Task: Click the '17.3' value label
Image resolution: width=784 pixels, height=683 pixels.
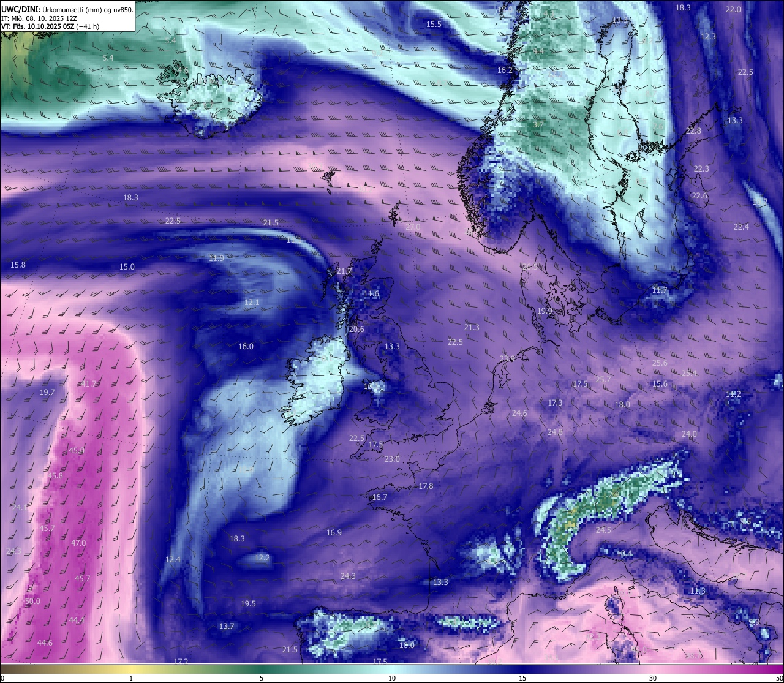Action: pyautogui.click(x=555, y=403)
